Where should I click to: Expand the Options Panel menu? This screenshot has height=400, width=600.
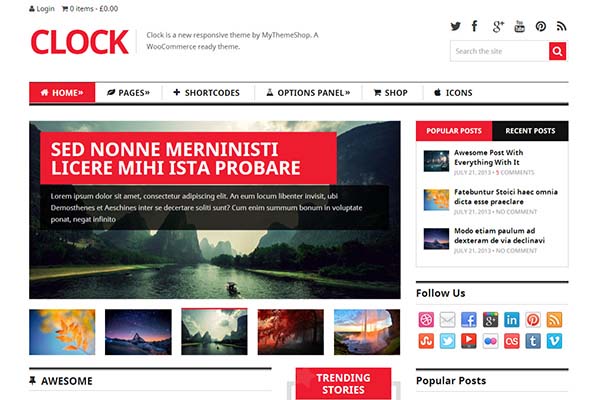coord(308,93)
